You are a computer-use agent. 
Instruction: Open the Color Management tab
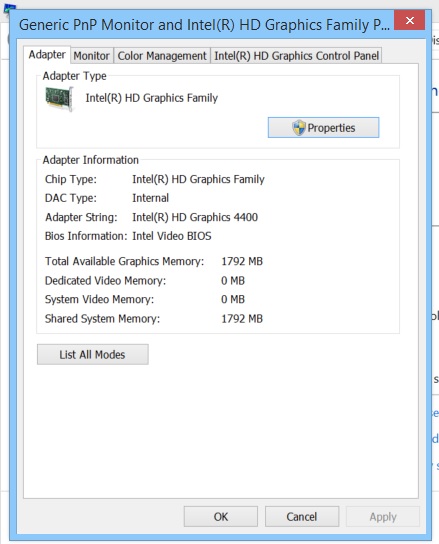click(x=162, y=56)
